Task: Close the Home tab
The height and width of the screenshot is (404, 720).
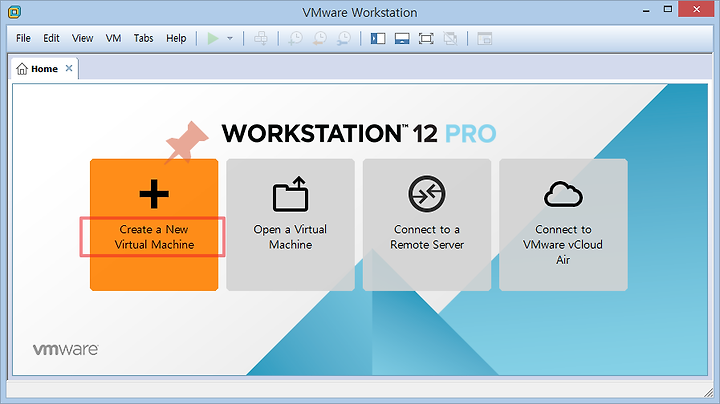Action: 69,68
